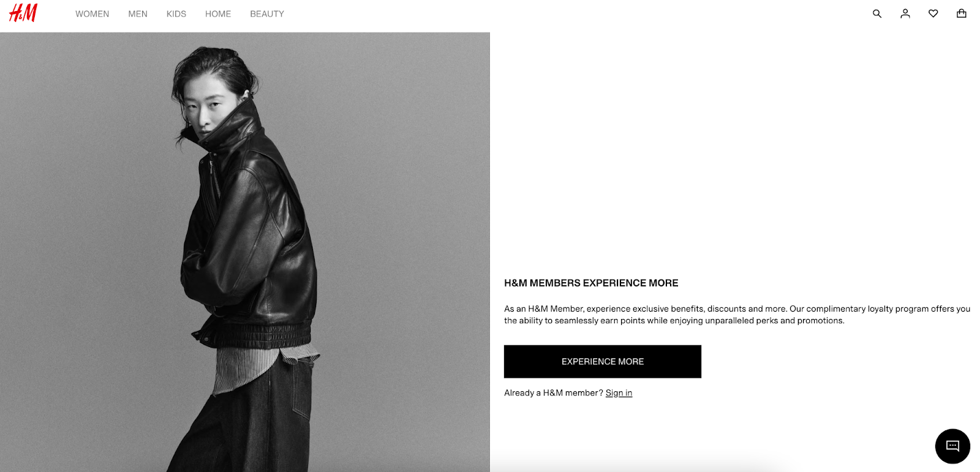Click the model campaign photo
The width and height of the screenshot is (980, 472).
tap(245, 252)
